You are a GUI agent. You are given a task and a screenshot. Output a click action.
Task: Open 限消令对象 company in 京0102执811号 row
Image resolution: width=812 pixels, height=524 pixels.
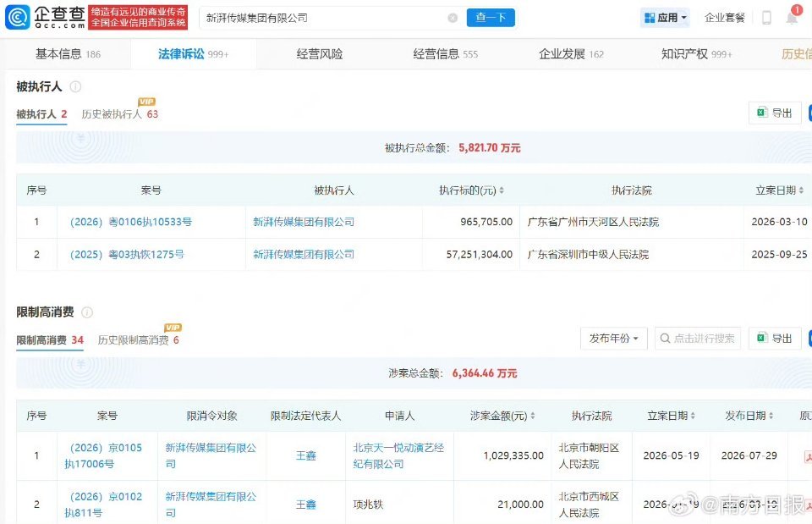211,505
